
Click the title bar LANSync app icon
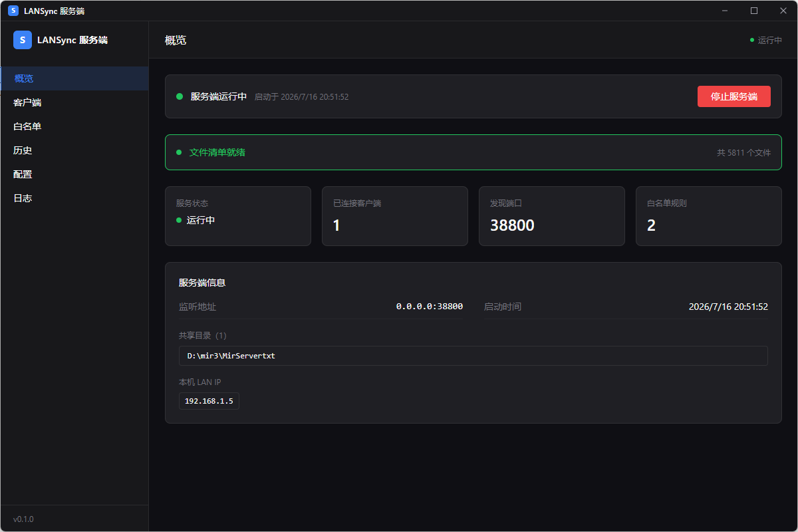tap(13, 11)
